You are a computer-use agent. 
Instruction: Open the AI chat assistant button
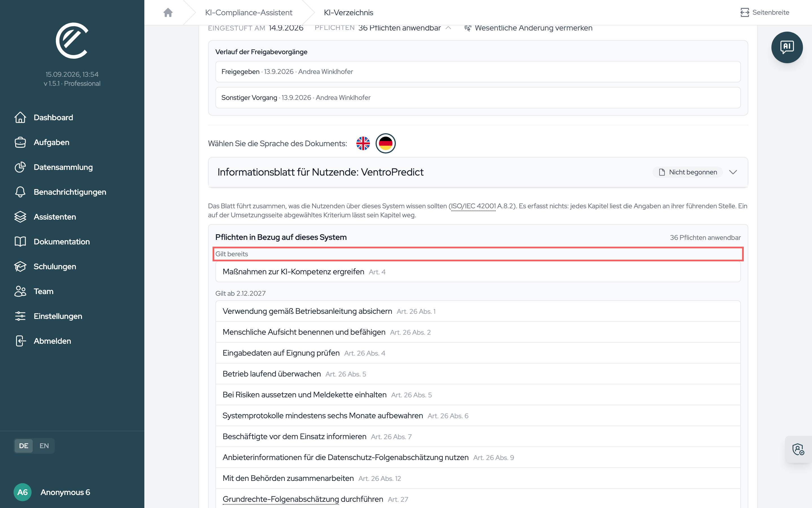[x=787, y=47]
